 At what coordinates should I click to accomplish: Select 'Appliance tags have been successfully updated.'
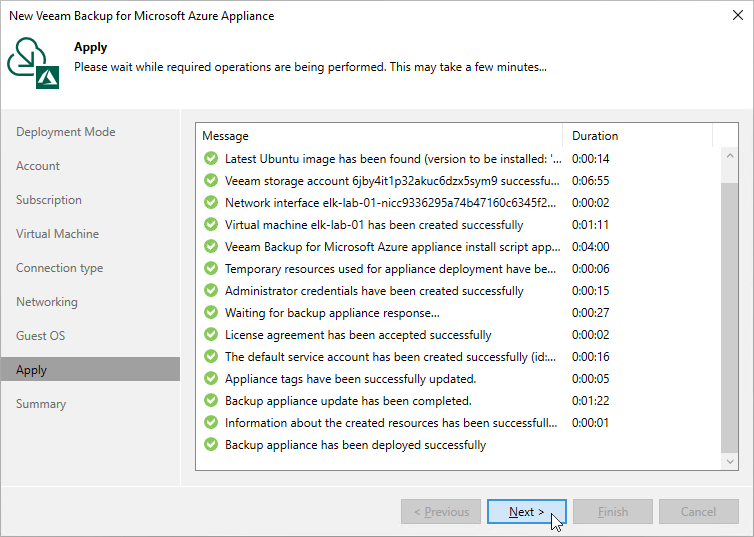click(351, 379)
